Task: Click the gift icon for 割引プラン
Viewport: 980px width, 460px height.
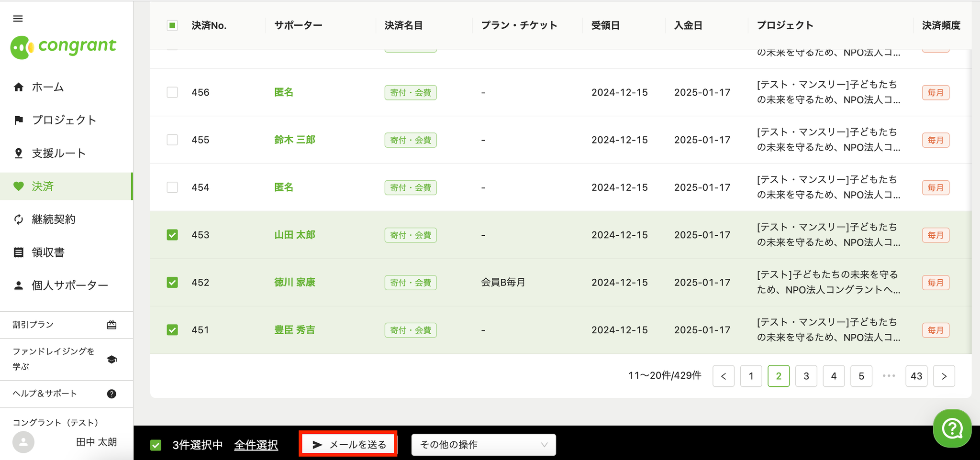Action: (x=111, y=325)
